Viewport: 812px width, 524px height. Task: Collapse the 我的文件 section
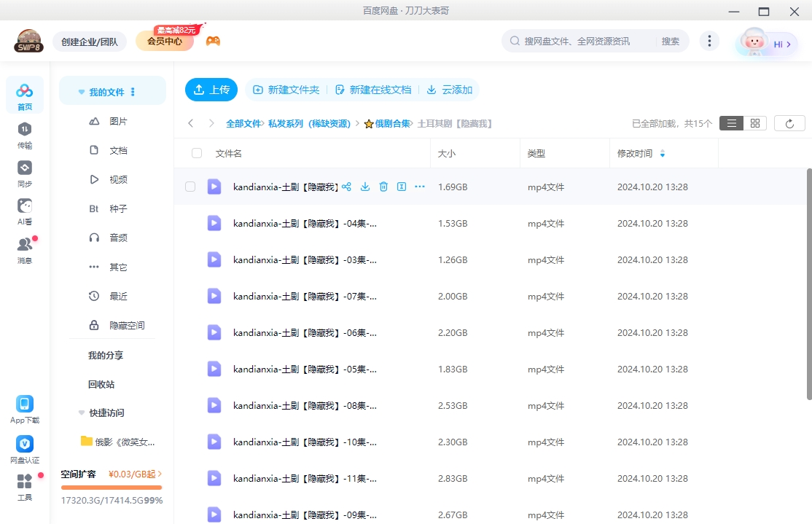[x=81, y=90]
